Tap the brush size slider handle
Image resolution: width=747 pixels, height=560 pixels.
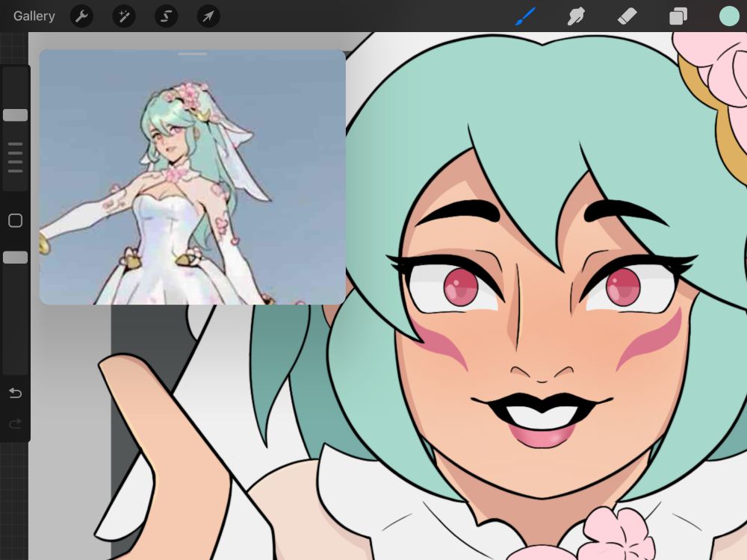[x=15, y=115]
